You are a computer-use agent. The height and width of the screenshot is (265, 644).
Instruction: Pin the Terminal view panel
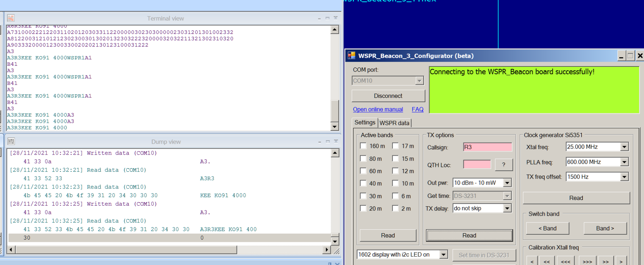coord(319,18)
